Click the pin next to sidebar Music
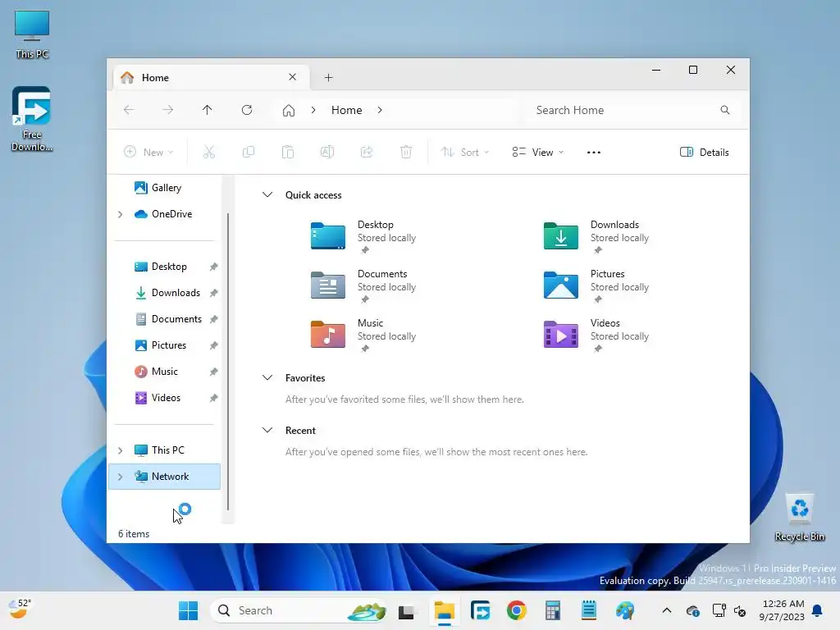Image resolution: width=840 pixels, height=630 pixels. click(x=213, y=372)
